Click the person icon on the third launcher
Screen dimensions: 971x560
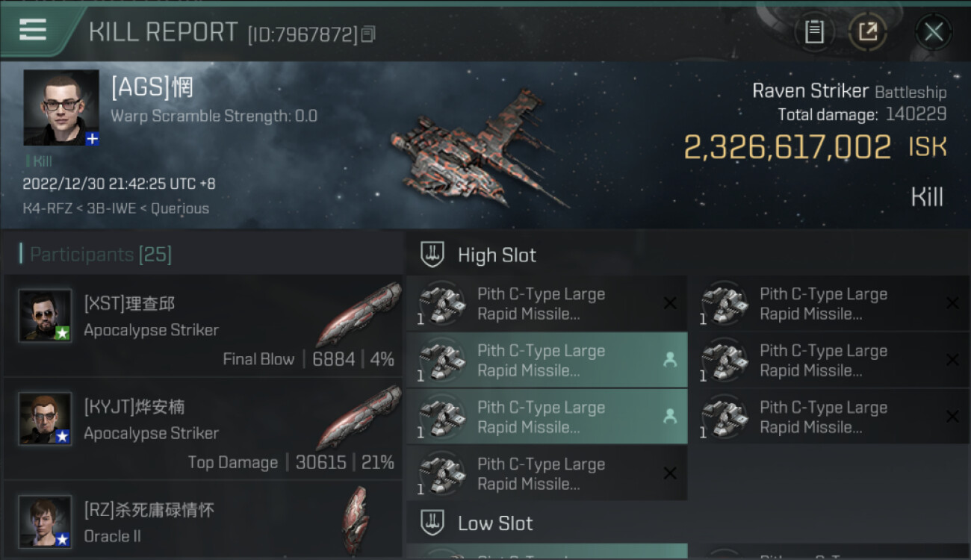click(670, 417)
